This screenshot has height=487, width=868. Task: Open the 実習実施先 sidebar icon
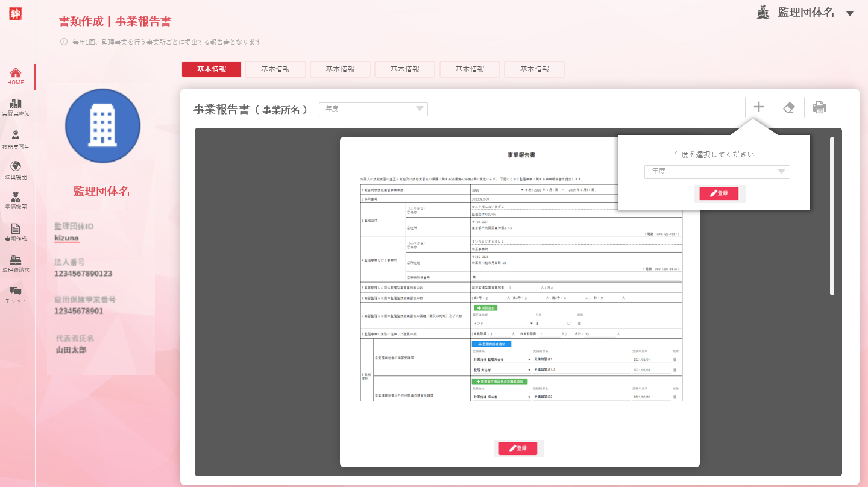click(16, 107)
